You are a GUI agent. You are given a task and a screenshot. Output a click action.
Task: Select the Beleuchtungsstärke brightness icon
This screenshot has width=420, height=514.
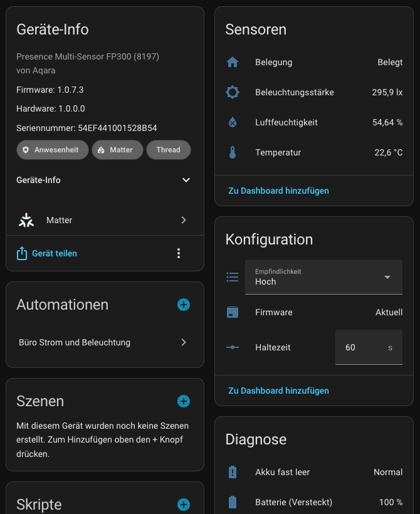pyautogui.click(x=233, y=92)
